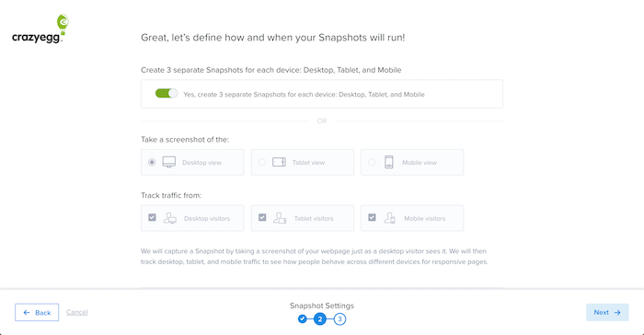Image resolution: width=644 pixels, height=335 pixels.
Task: Go to step 2 in progress indicator
Action: click(x=320, y=319)
